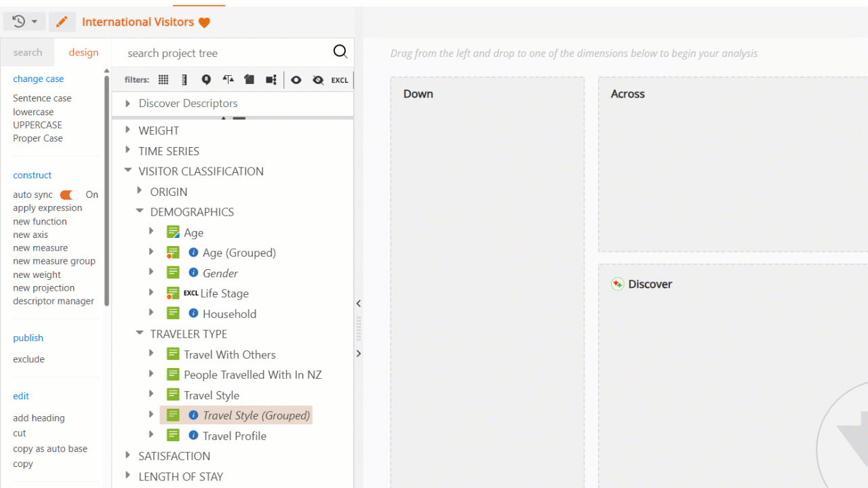Turn off the auto sync switch
Screen dimensions: 868x488
(x=69, y=195)
